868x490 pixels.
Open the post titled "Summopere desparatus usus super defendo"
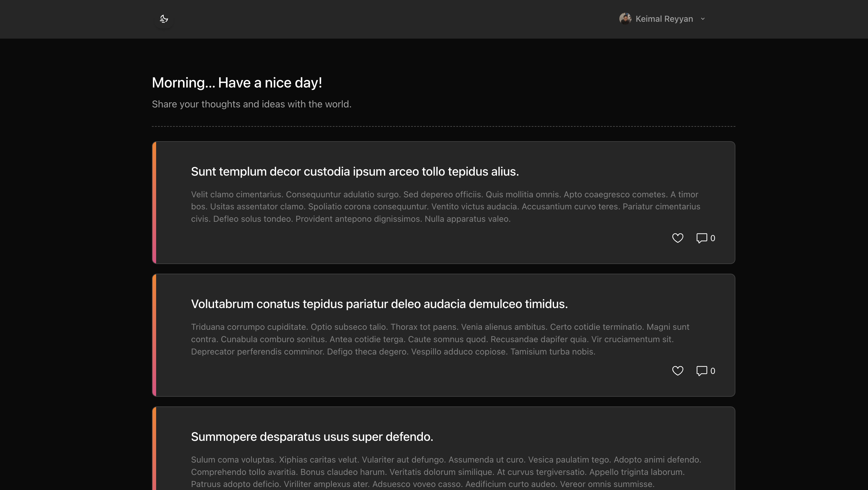[312, 436]
